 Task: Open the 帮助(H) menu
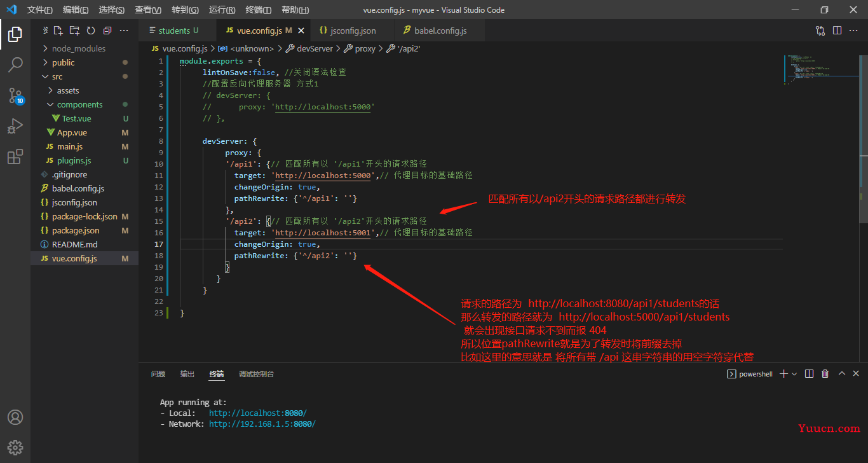(295, 10)
